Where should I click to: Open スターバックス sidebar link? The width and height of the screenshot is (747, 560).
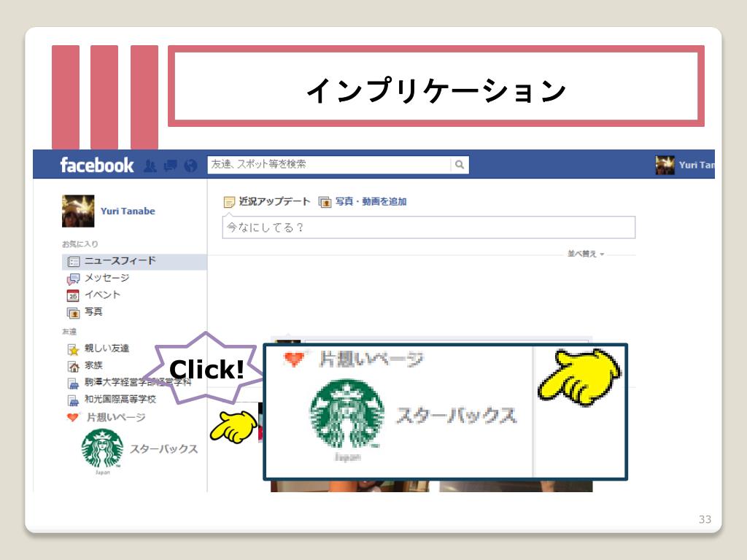click(x=164, y=449)
